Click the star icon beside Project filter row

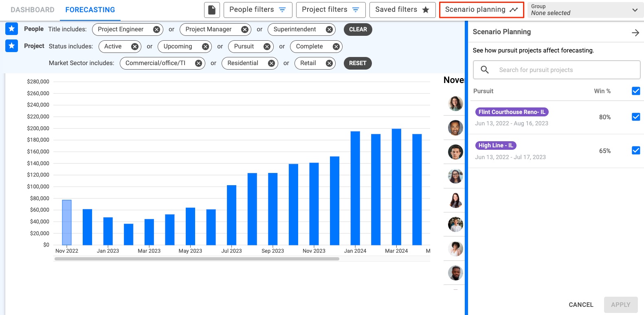[12, 46]
